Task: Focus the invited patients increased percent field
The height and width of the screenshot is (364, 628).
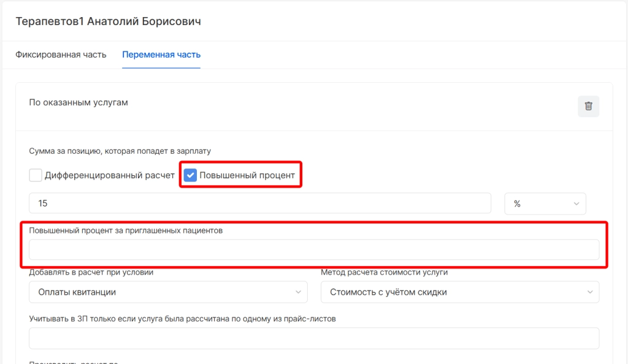Action: pos(314,250)
